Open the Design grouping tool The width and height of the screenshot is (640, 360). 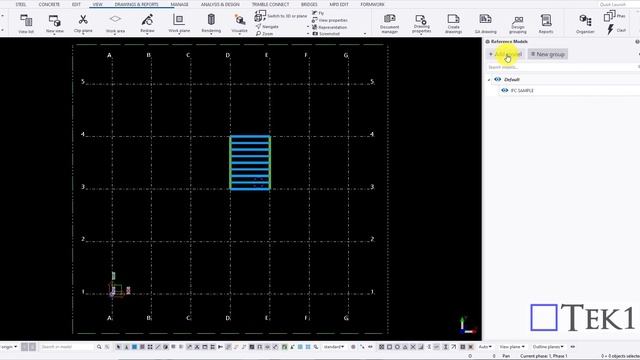(x=518, y=24)
